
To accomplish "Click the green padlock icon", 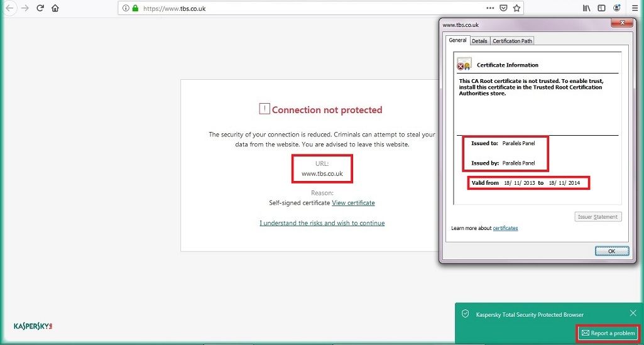I will click(x=135, y=8).
